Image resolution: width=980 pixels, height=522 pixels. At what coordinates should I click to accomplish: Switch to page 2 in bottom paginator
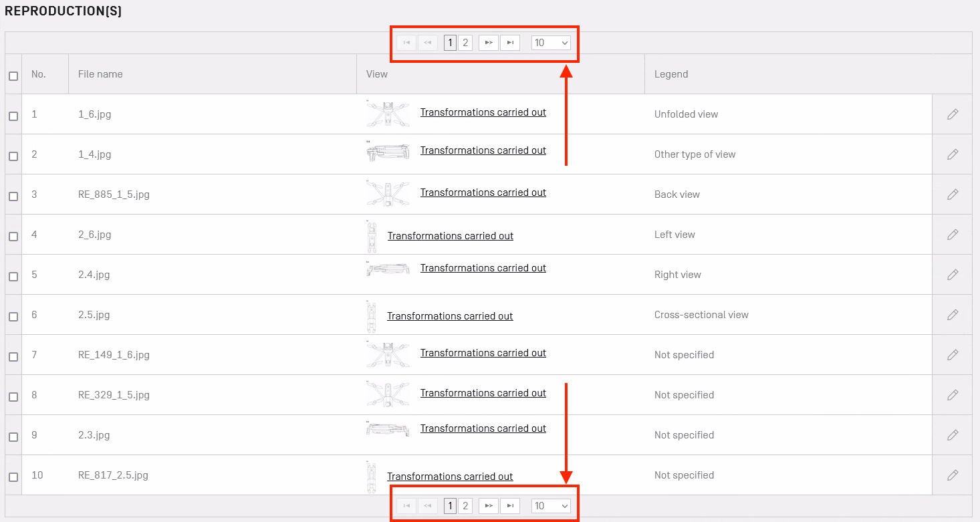pos(465,506)
